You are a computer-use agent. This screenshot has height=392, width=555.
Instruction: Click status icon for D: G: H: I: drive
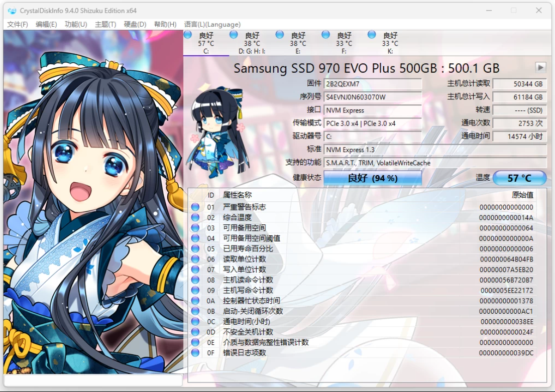pyautogui.click(x=234, y=35)
